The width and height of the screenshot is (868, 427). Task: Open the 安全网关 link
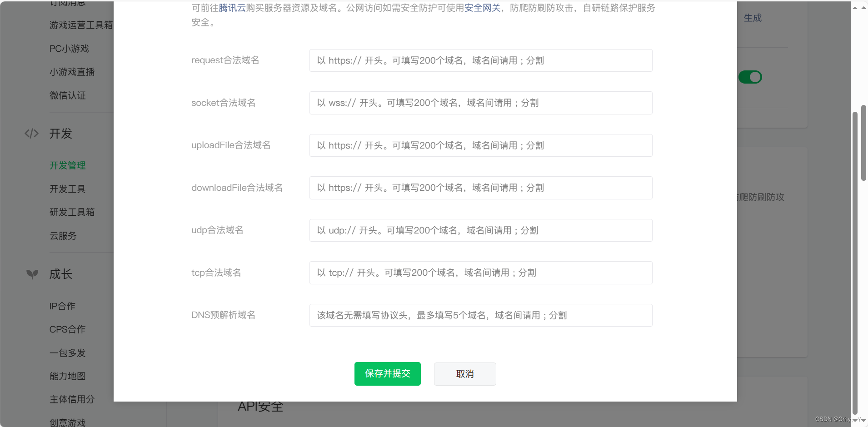(483, 8)
